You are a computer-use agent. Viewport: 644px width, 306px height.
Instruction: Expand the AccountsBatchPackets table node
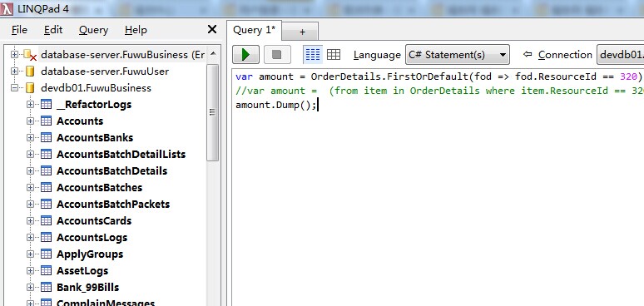pos(30,204)
